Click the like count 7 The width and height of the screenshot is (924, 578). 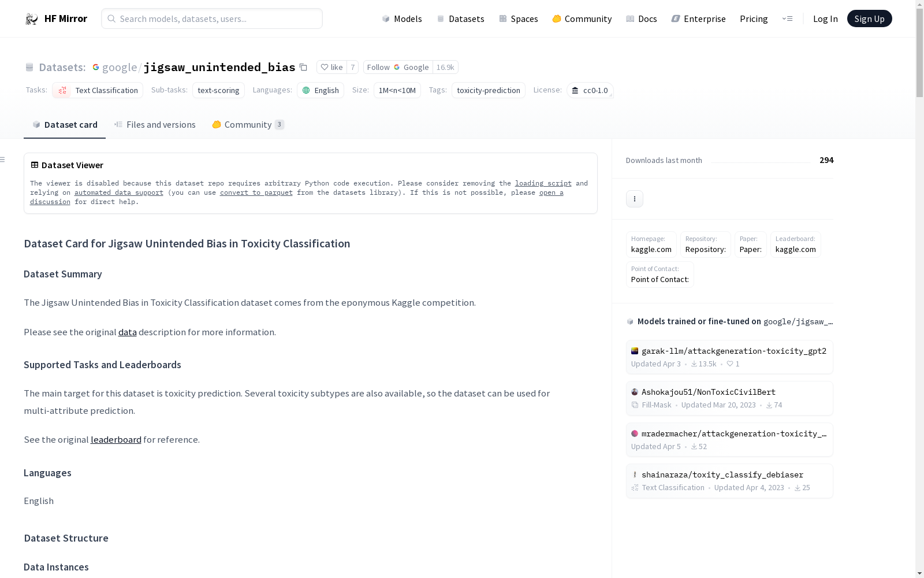pos(352,67)
